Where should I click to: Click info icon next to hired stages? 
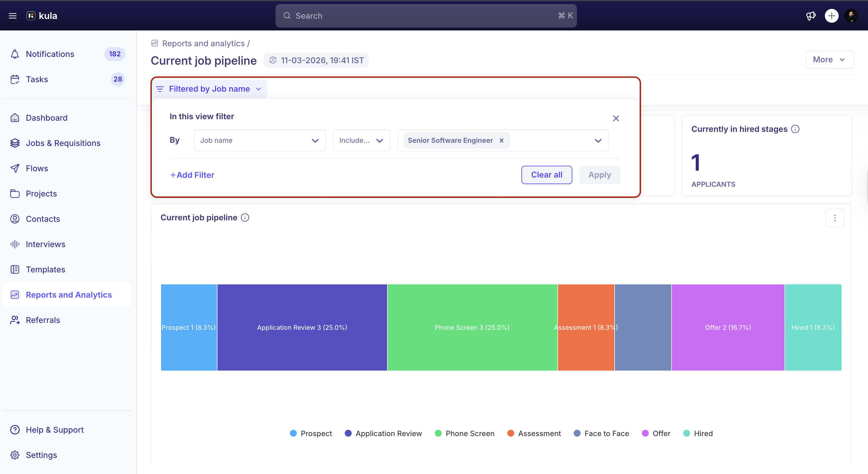tap(795, 129)
